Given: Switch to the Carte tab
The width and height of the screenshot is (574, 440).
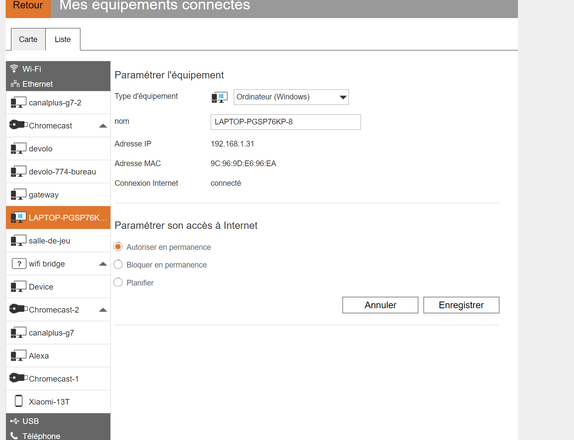Looking at the screenshot, I should tap(28, 39).
